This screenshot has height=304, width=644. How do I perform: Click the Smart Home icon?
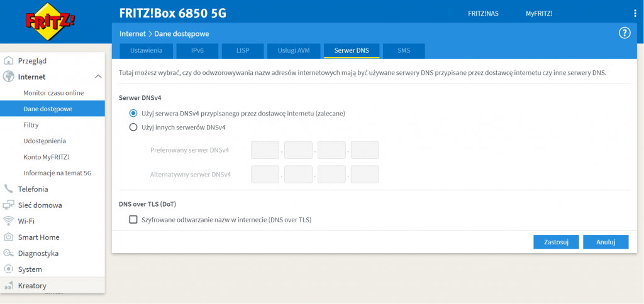[x=9, y=237]
